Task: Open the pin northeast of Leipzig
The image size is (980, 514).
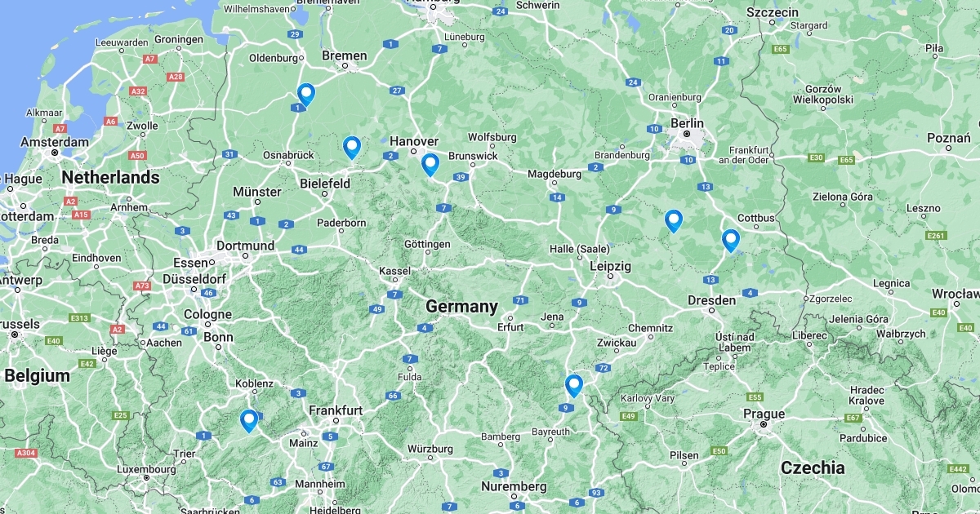Action: coord(673,221)
